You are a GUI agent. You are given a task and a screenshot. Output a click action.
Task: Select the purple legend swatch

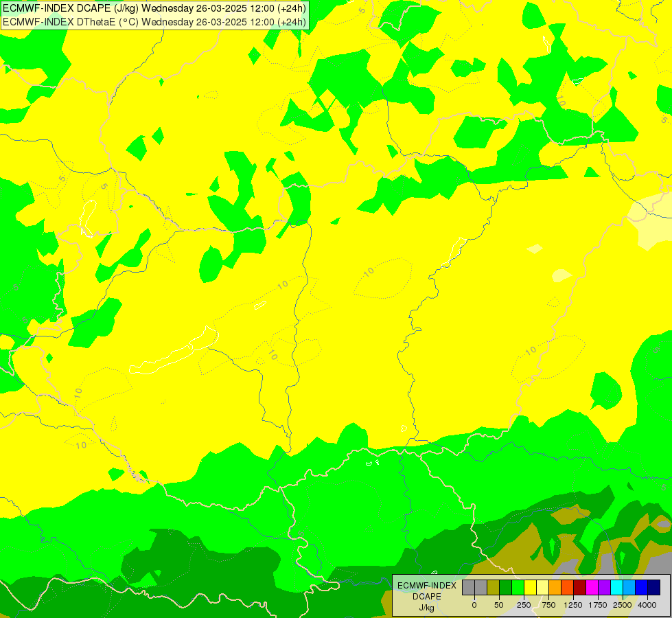[x=605, y=588]
